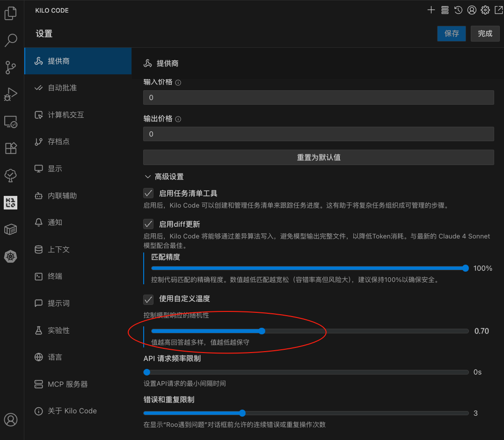The height and width of the screenshot is (440, 504).
Task: Open the Search view icon
Action: click(10, 40)
